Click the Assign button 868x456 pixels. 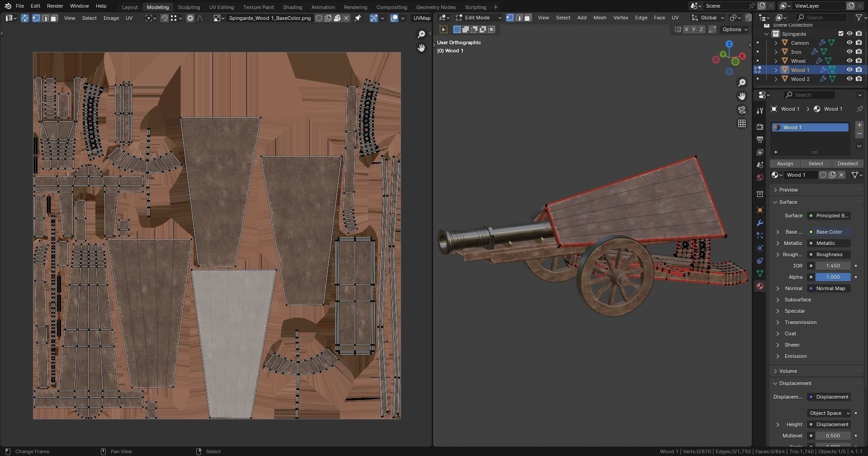point(785,164)
